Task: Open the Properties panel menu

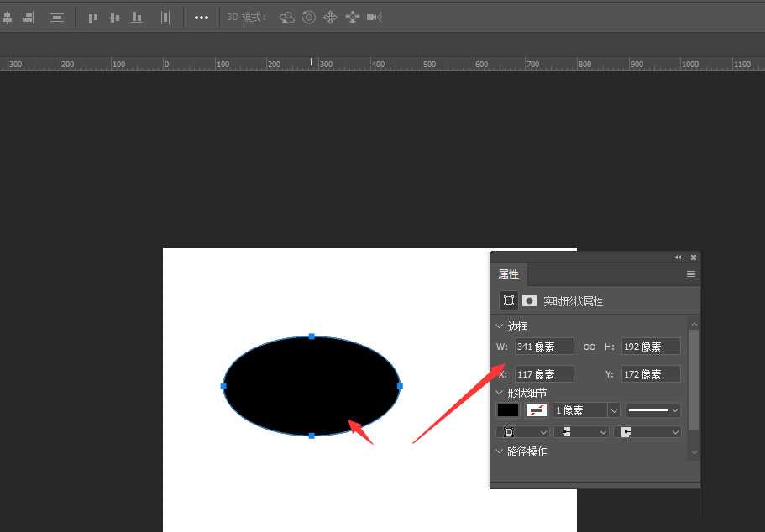Action: [690, 274]
